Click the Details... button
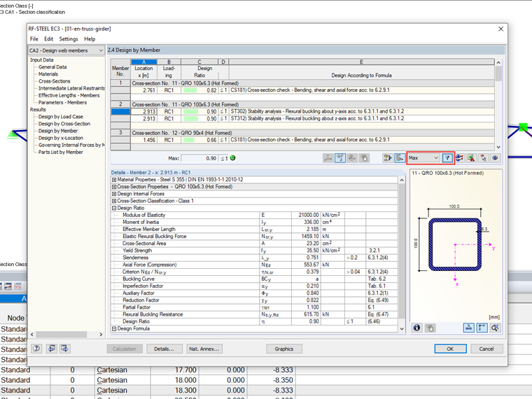This screenshot has height=399, width=532. 164,349
